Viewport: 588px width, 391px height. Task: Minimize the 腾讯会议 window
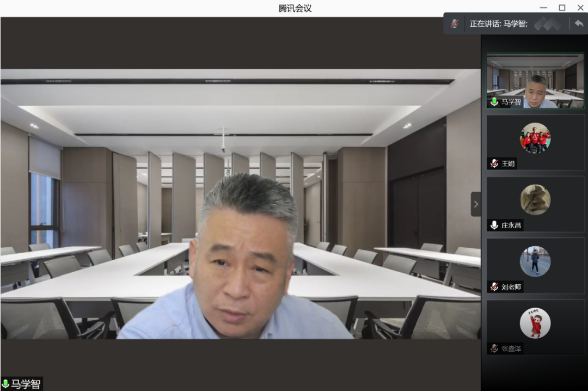(543, 8)
